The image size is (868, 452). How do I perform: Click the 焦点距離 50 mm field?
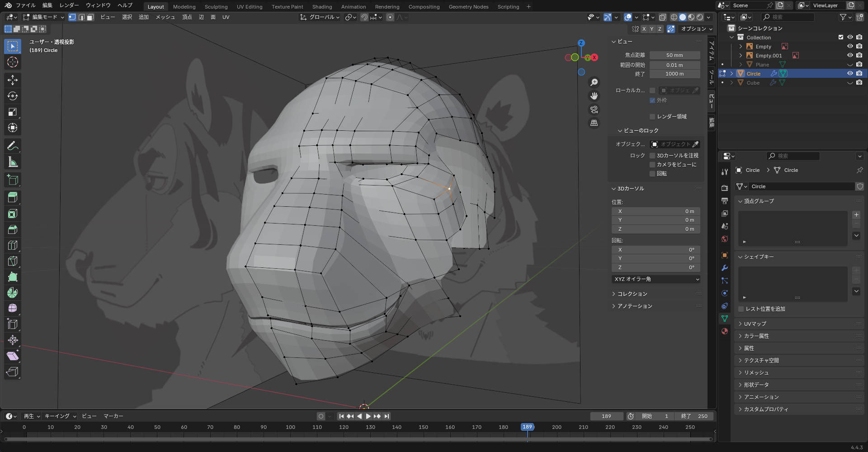point(675,55)
